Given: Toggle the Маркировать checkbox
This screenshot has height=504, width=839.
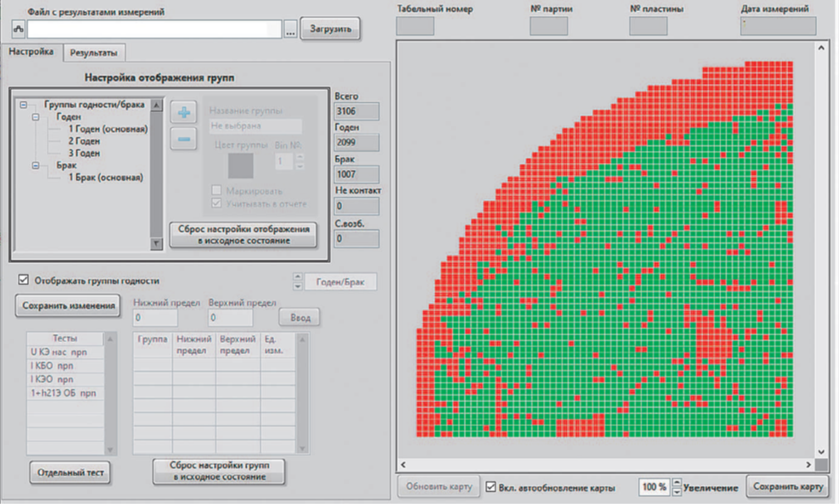Looking at the screenshot, I should pyautogui.click(x=216, y=190).
